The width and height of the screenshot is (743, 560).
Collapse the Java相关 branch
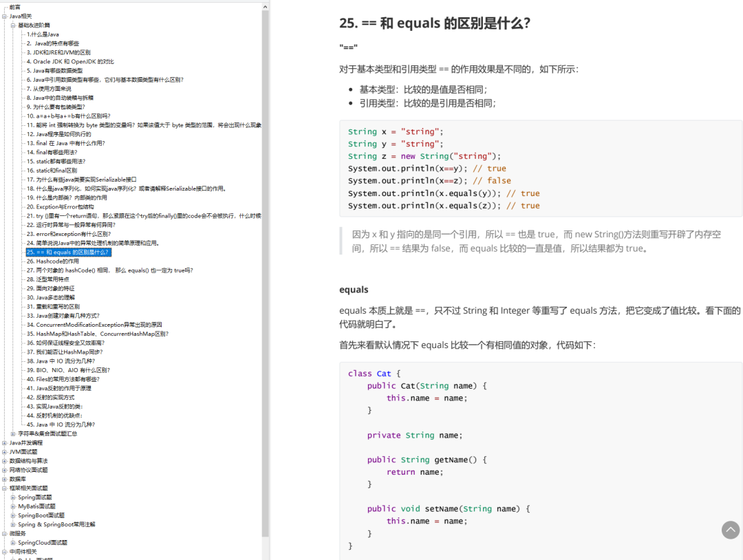click(x=5, y=16)
